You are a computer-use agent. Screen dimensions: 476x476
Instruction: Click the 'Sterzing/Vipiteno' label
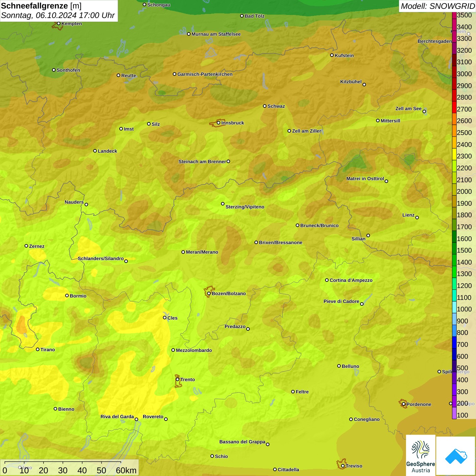tap(245, 207)
